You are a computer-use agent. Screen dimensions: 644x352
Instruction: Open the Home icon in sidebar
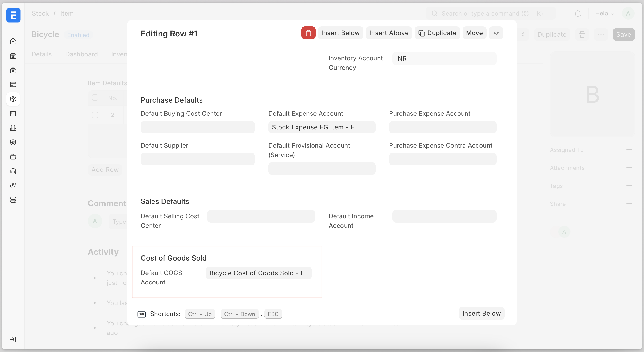pos(13,41)
